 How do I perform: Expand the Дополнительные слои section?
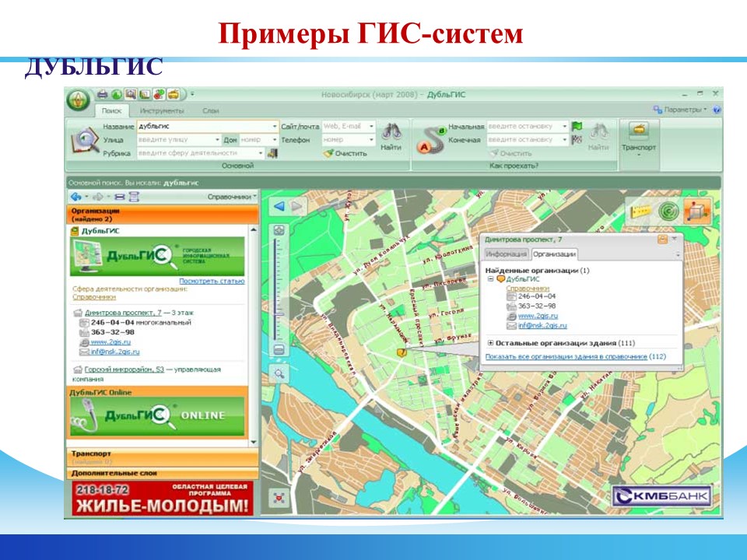(x=162, y=474)
